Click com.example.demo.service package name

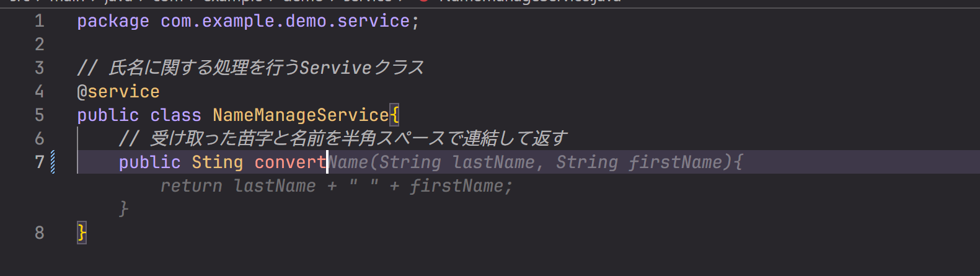click(x=285, y=21)
